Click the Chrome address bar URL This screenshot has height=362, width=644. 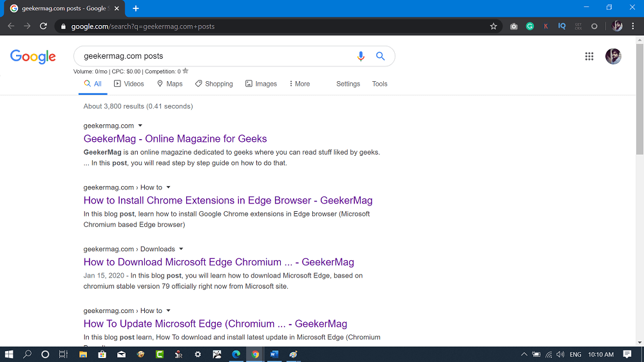pos(143,26)
